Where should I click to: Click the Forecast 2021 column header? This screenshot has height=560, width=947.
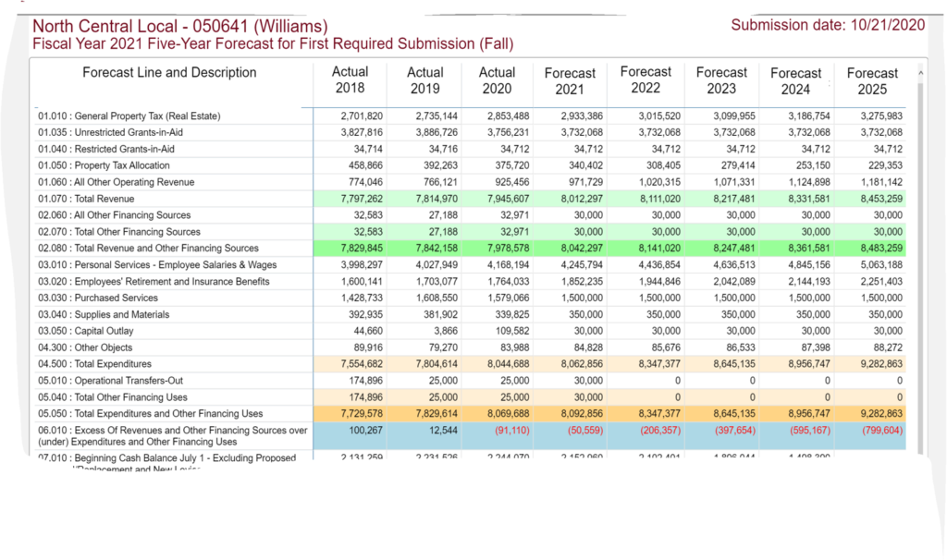point(570,81)
